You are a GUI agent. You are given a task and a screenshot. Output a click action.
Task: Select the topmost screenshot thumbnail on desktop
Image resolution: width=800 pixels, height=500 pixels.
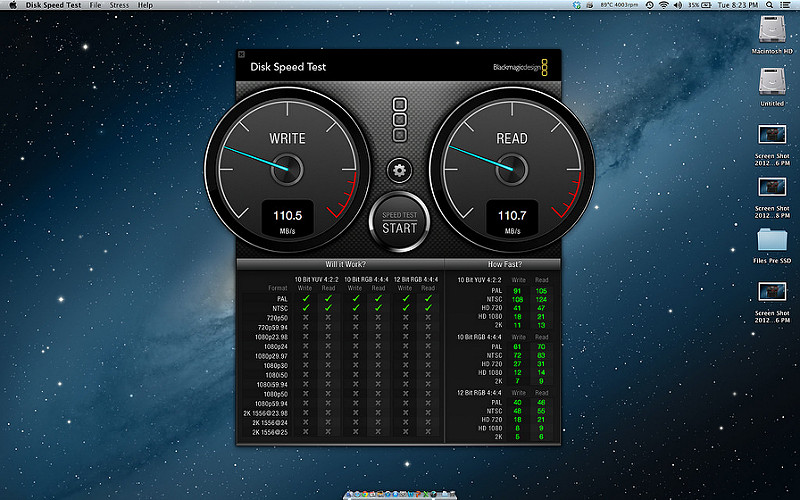click(x=772, y=134)
